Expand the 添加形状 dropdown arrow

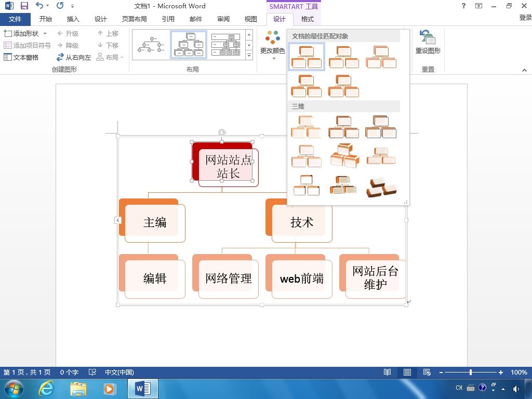coord(45,33)
